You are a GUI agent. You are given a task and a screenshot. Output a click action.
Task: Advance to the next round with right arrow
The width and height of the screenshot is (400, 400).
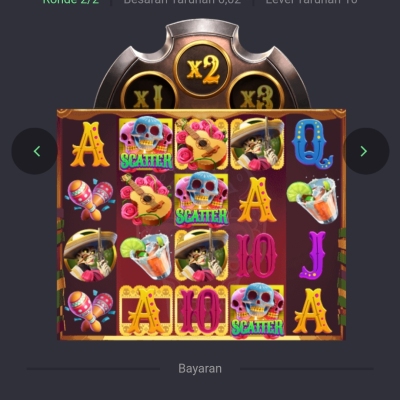click(366, 151)
